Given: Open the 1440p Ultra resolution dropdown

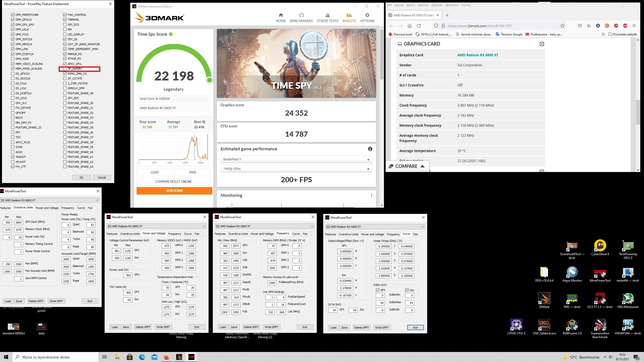Looking at the screenshot, I should 296,169.
